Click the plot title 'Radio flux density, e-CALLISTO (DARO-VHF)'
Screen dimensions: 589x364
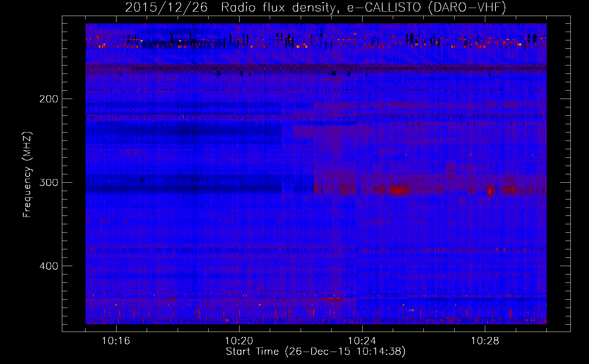tap(363, 7)
